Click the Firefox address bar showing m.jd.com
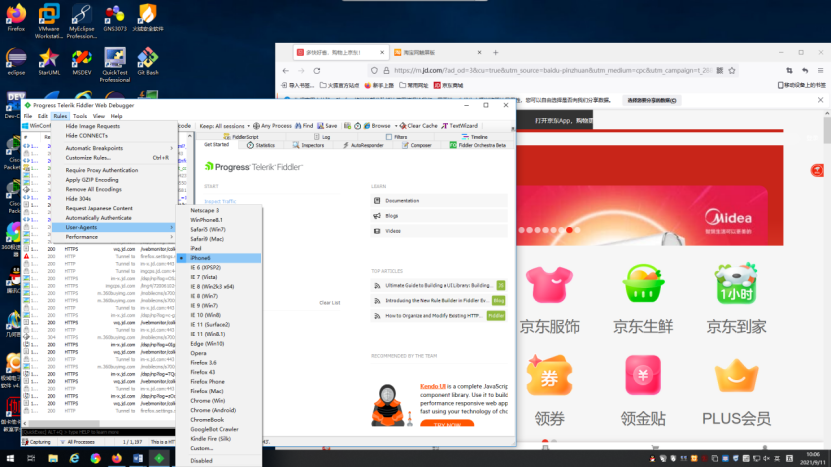Viewport: 831px width, 468px height. click(551, 70)
